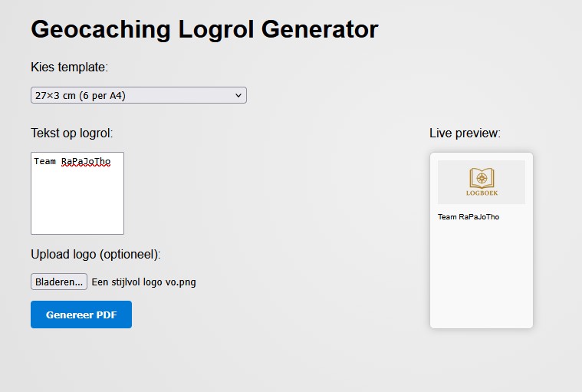The height and width of the screenshot is (392, 582).
Task: Click the "Tekst op logrol:" label
Action: [x=71, y=133]
